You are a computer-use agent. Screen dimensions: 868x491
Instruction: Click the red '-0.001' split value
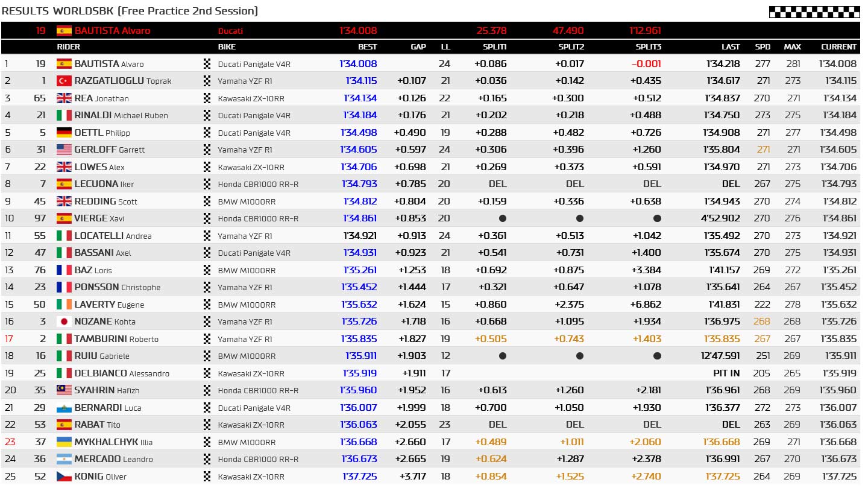(x=646, y=63)
